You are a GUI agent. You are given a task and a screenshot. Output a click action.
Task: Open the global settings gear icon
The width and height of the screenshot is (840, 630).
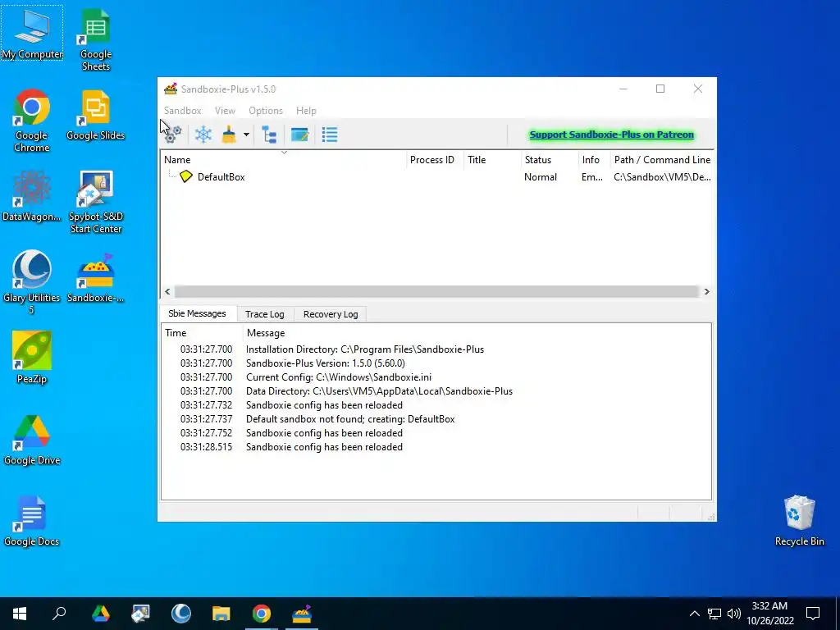click(173, 135)
